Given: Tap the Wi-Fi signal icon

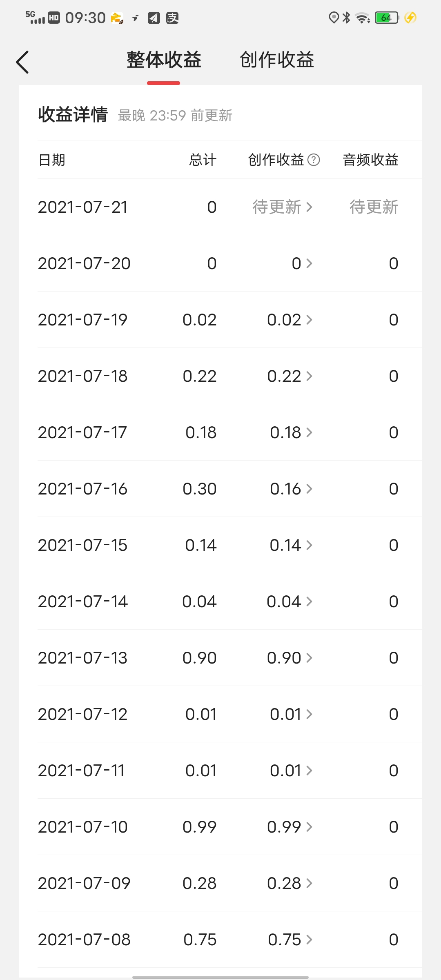Looking at the screenshot, I should pos(362,18).
